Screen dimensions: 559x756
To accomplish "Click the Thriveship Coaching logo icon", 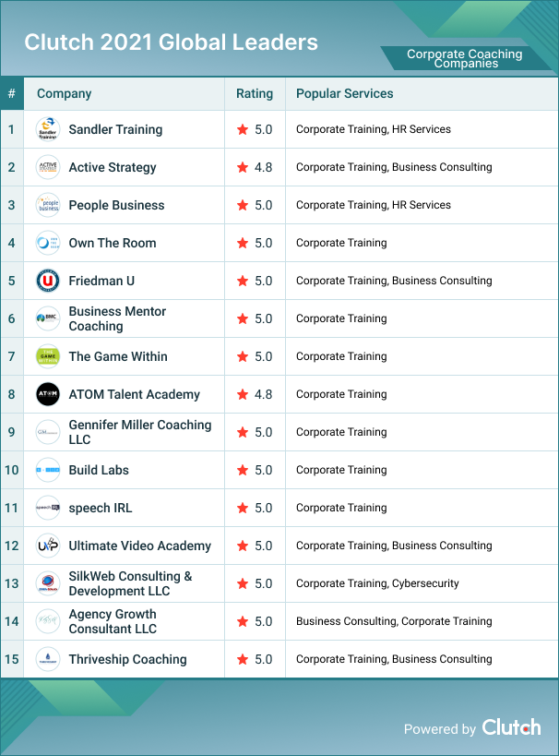I will [x=48, y=659].
